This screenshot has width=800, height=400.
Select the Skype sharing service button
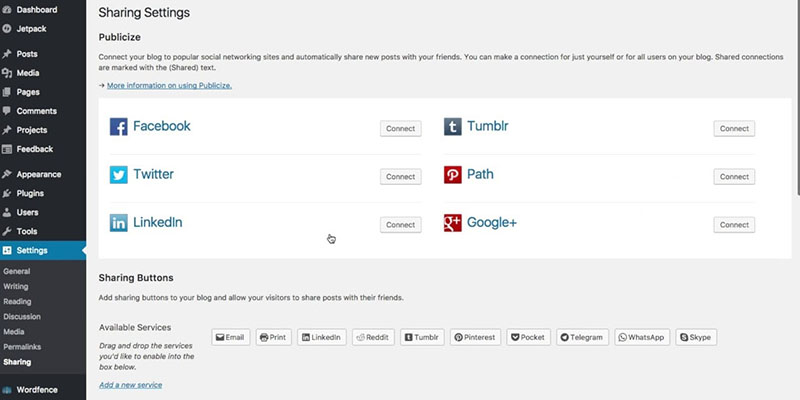coord(696,337)
